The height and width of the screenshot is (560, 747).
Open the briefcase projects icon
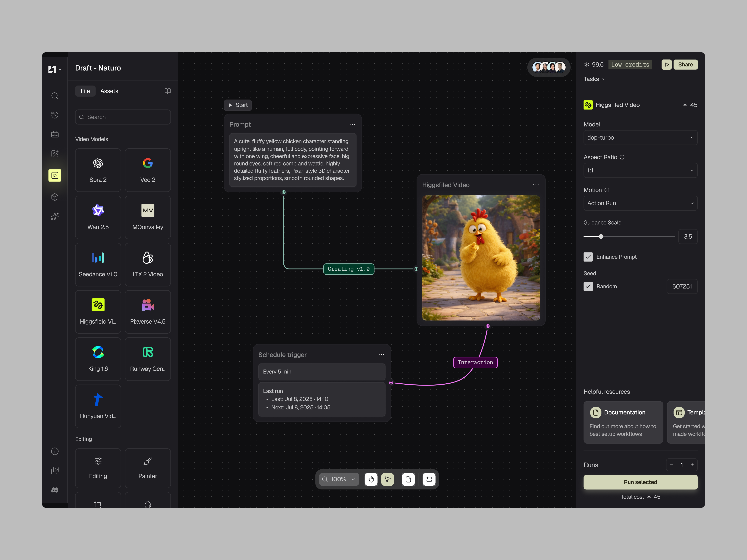55,134
